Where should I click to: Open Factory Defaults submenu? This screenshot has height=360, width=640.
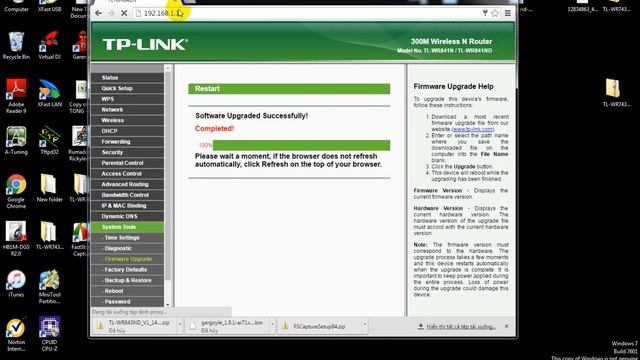[x=127, y=269]
